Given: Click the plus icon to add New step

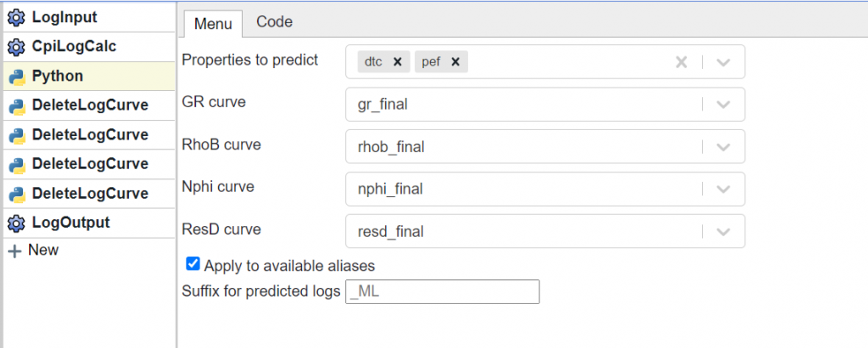Looking at the screenshot, I should [14, 251].
